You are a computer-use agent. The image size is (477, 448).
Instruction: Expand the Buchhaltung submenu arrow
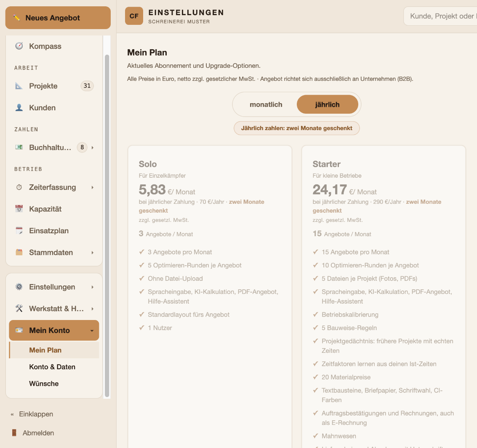point(93,147)
